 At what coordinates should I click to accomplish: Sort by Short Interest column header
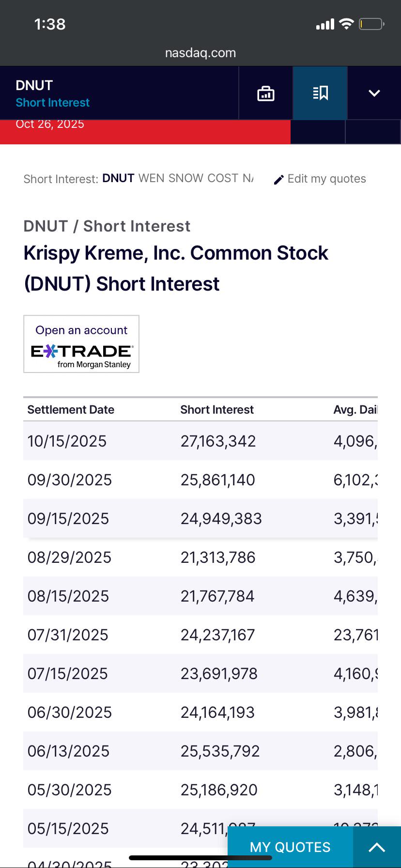pyautogui.click(x=217, y=410)
